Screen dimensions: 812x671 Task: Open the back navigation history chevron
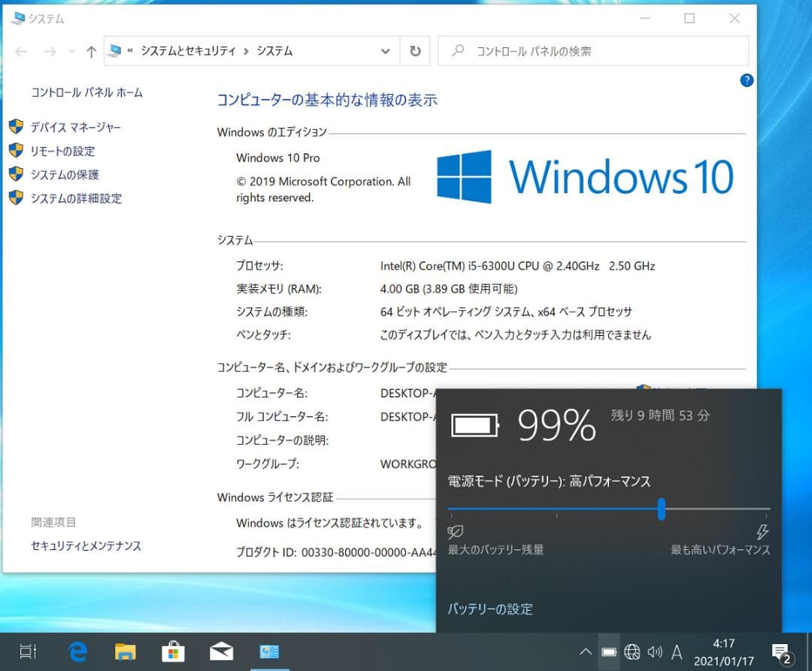click(x=71, y=51)
